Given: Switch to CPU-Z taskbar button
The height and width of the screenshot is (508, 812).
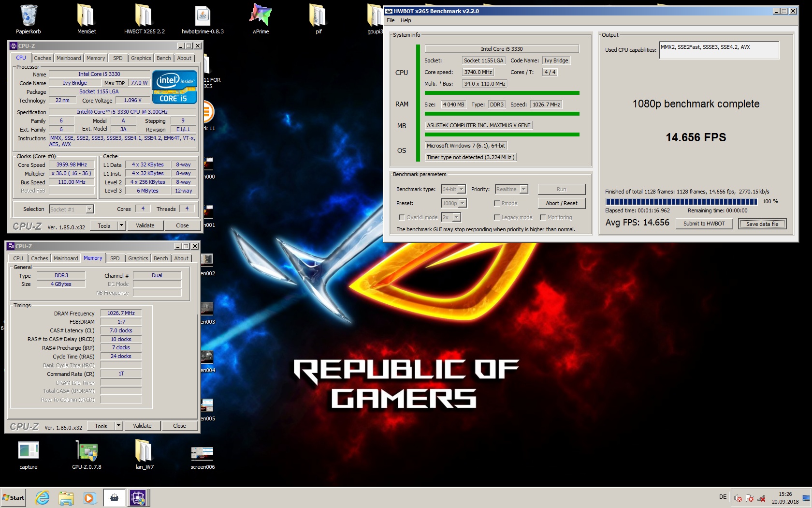Looking at the screenshot, I should coord(138,498).
